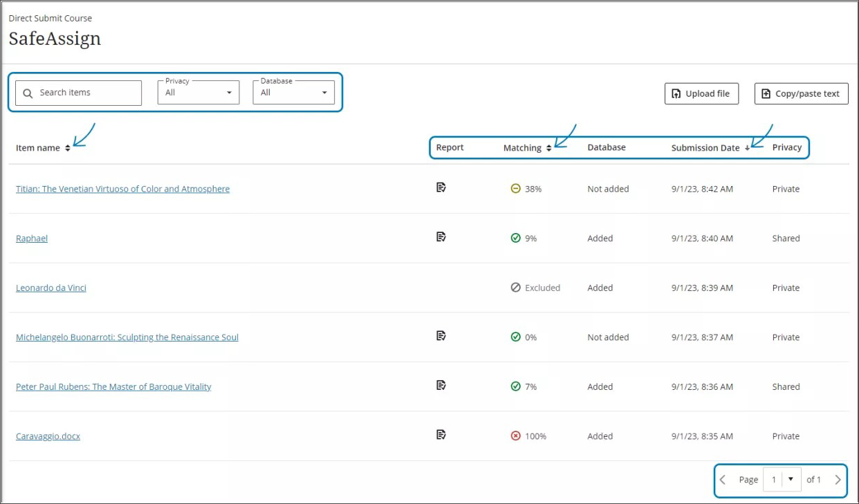This screenshot has width=859, height=504.
Task: Open originality report for Raphael row
Action: coord(441,237)
